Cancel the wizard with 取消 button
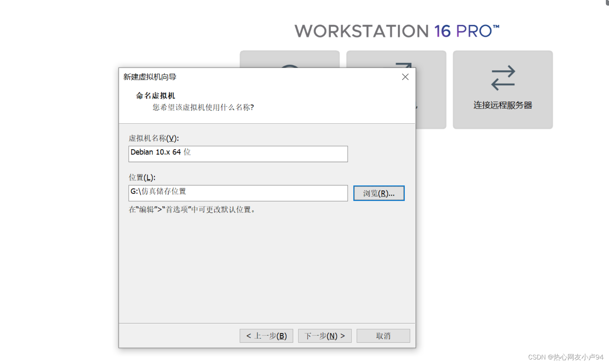 click(383, 336)
